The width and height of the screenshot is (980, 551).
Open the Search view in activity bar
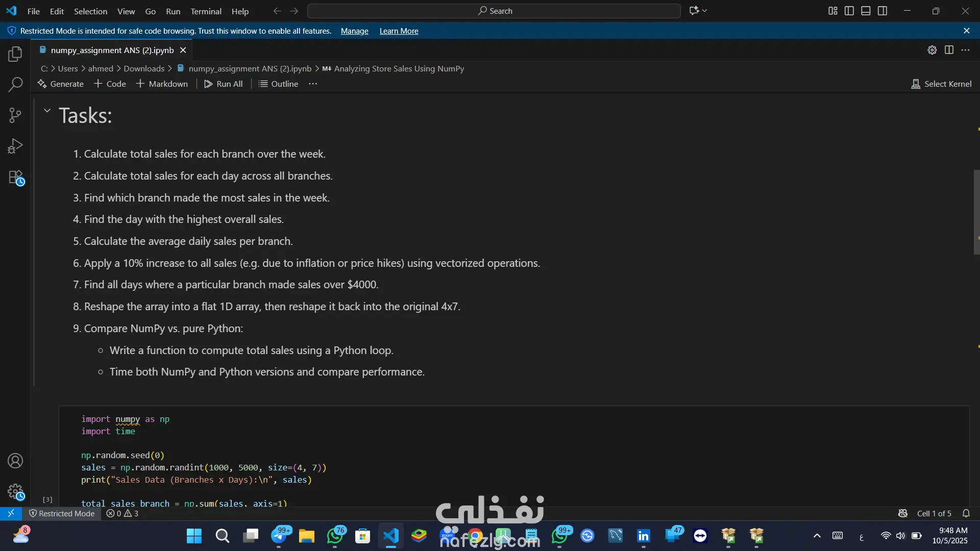[15, 85]
